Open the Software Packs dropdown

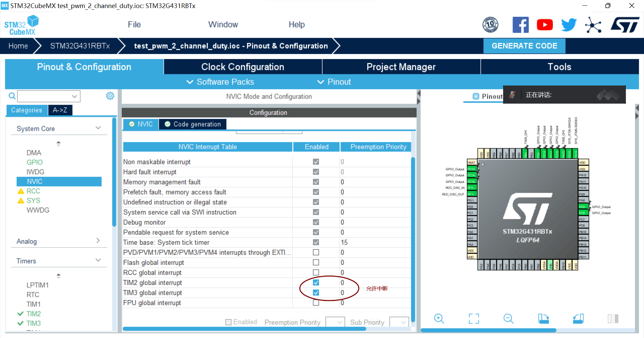[220, 82]
